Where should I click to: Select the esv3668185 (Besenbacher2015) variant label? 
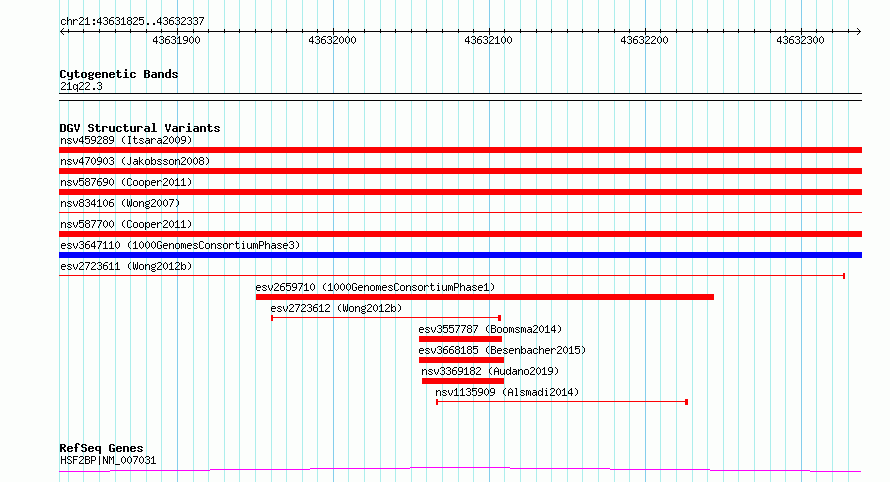click(502, 350)
